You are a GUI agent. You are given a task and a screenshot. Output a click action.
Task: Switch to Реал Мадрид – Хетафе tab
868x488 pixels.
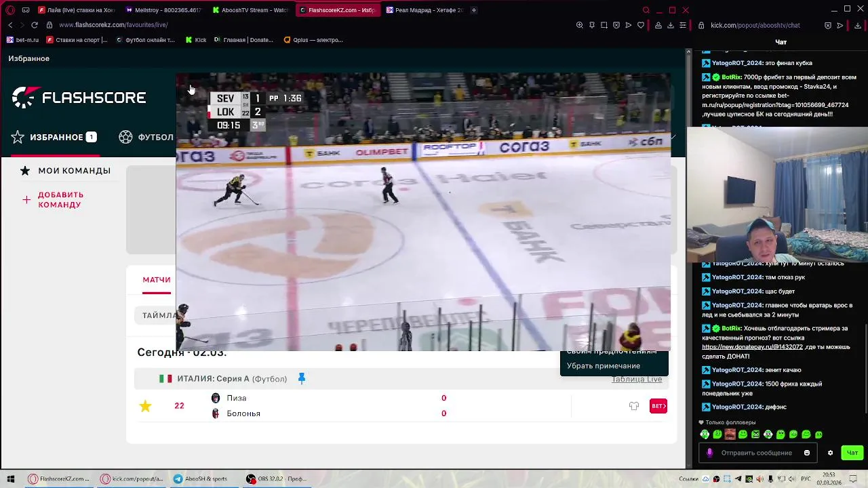(x=425, y=10)
